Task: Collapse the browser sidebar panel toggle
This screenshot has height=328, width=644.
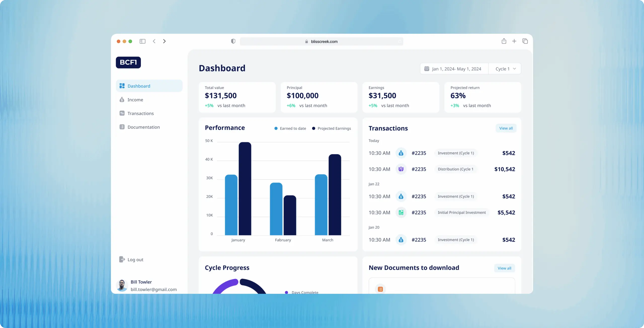Action: pyautogui.click(x=143, y=41)
